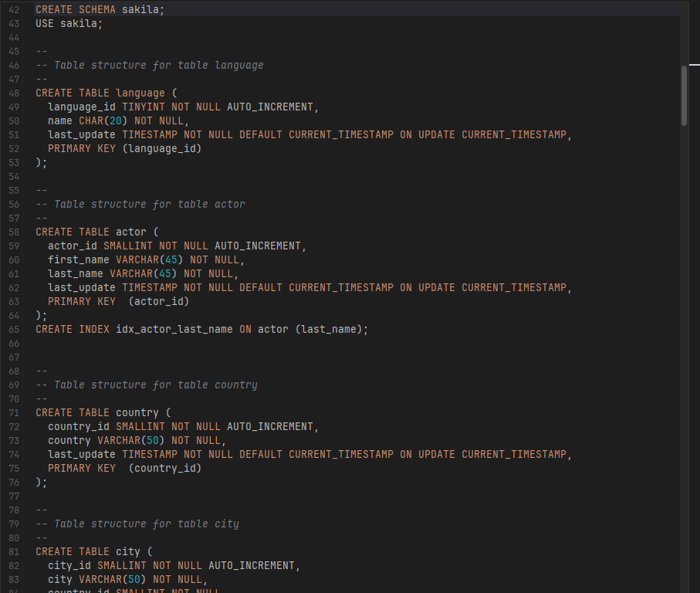Click line number 67 in the gutter

[x=14, y=357]
